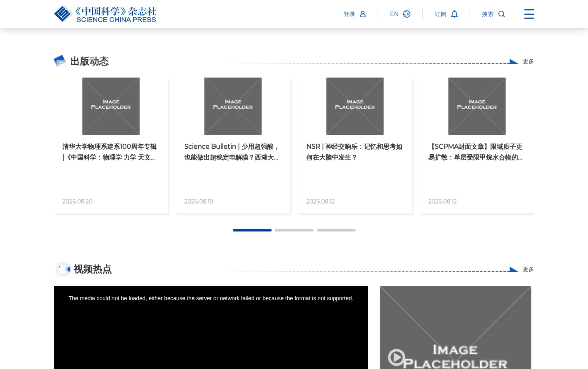Screen dimensions: 588x369
Task: Click the 视频热点 heading
Action: click(x=93, y=269)
